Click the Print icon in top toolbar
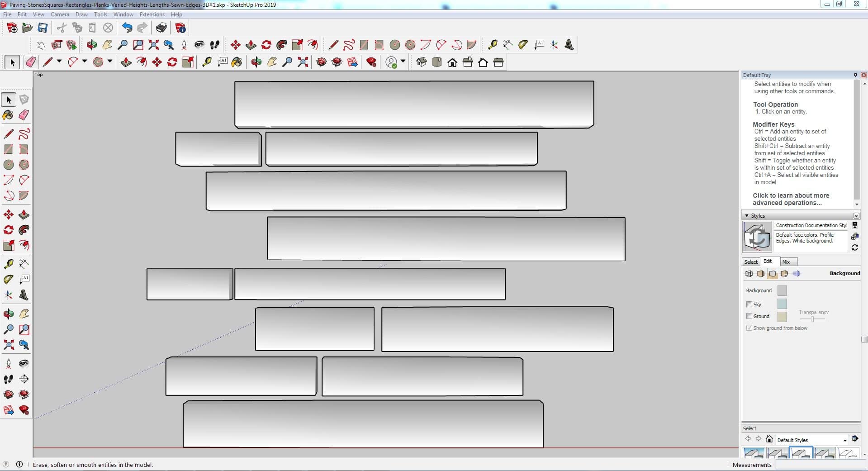 point(161,28)
